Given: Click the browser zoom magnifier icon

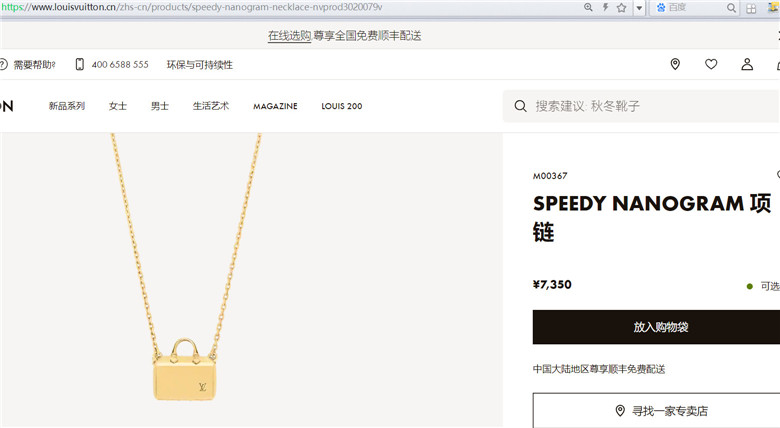Looking at the screenshot, I should (x=588, y=7).
